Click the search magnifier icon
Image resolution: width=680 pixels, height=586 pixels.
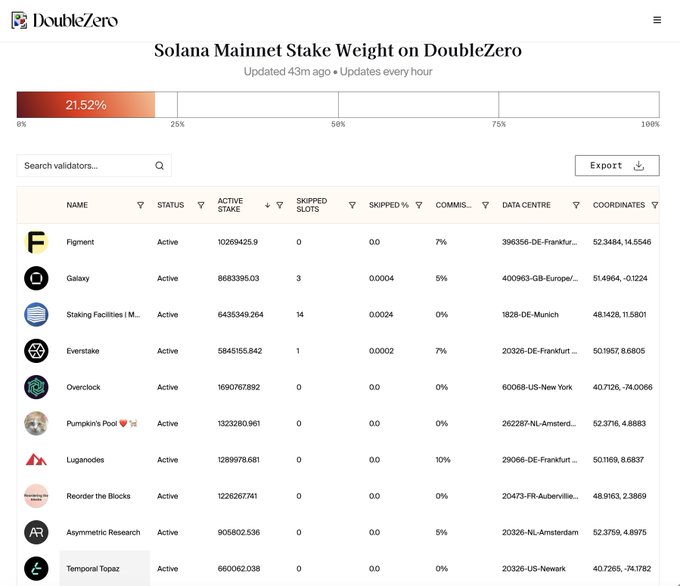pos(159,166)
